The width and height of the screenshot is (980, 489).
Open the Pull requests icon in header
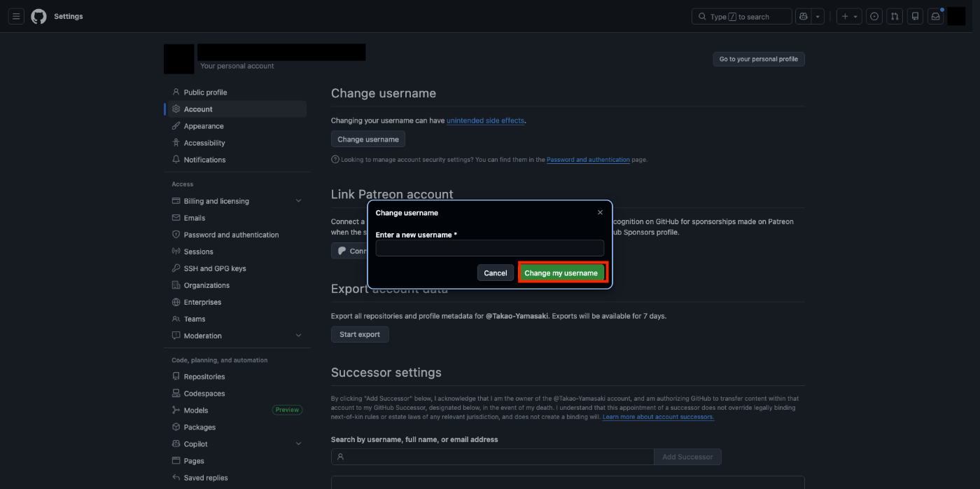coord(895,16)
